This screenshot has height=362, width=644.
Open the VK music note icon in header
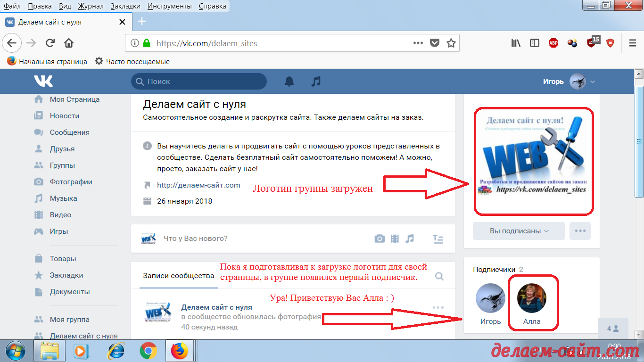[316, 81]
